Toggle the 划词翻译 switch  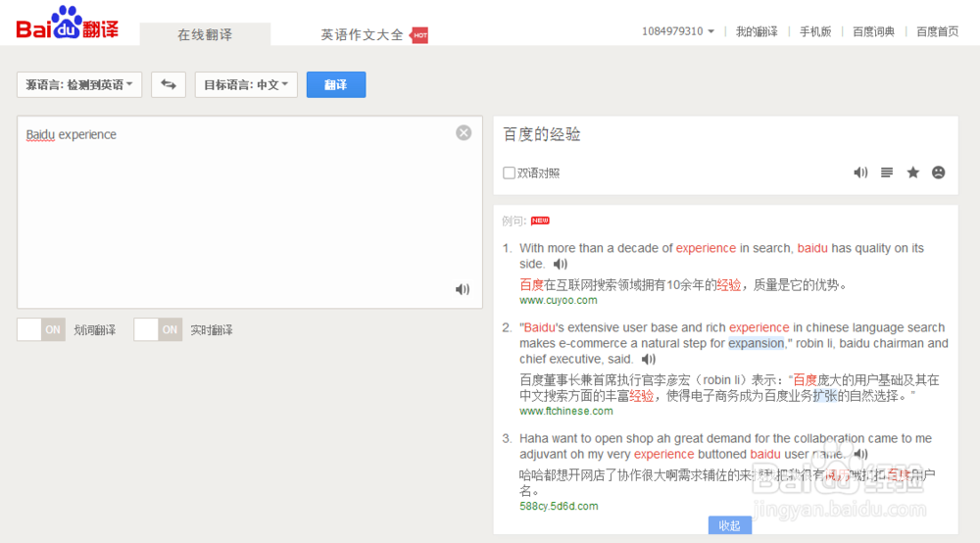(41, 330)
